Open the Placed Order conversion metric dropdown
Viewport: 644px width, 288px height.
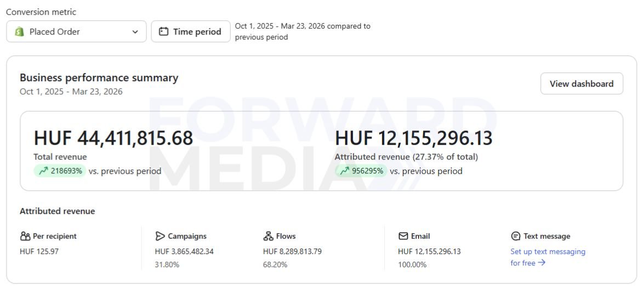click(x=76, y=32)
